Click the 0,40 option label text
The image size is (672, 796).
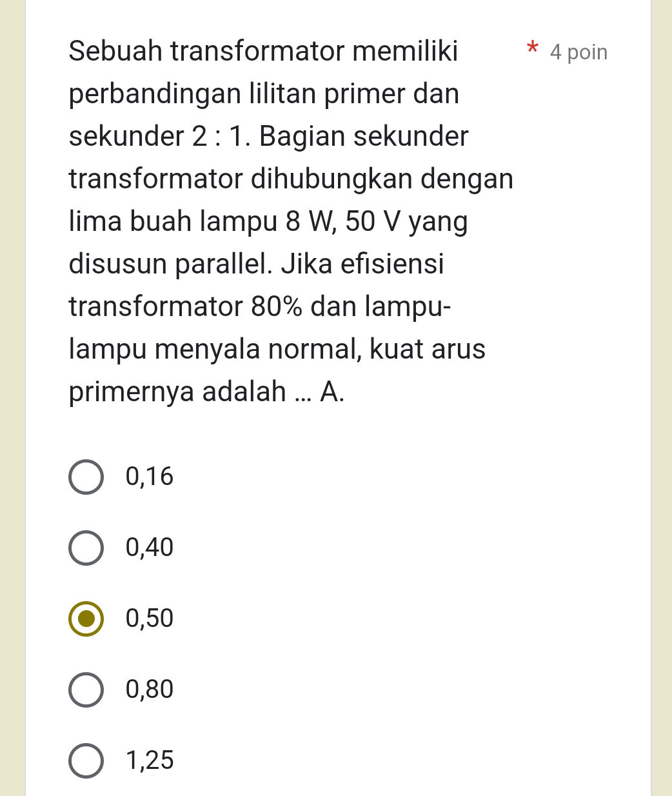click(x=148, y=547)
